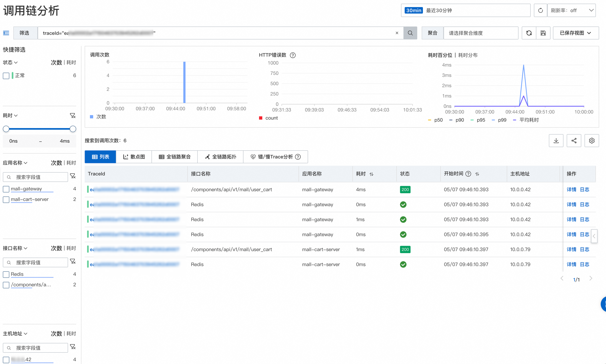
Task: Focus the 接口名称 search field
Action: (x=35, y=262)
